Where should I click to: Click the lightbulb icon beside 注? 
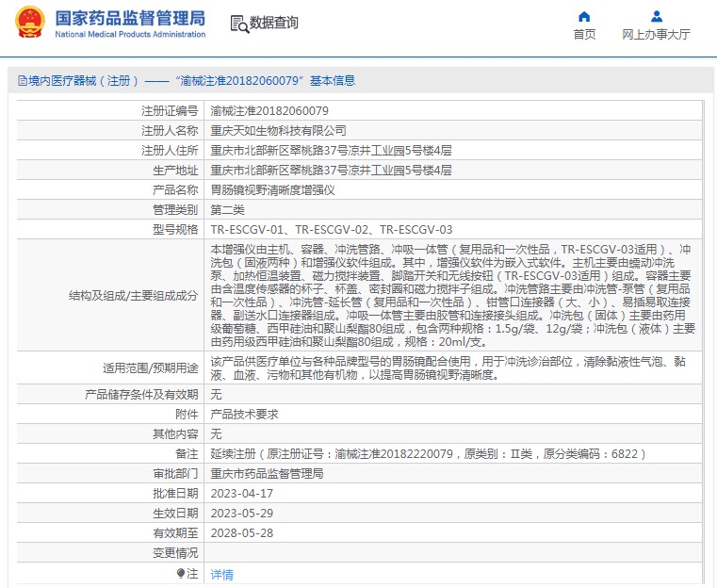tap(181, 573)
